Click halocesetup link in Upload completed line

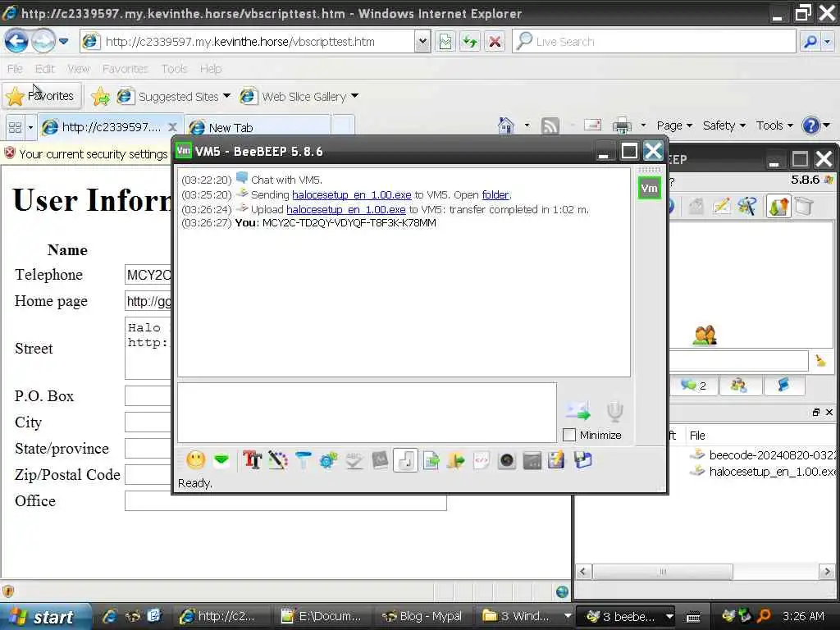[x=346, y=209]
